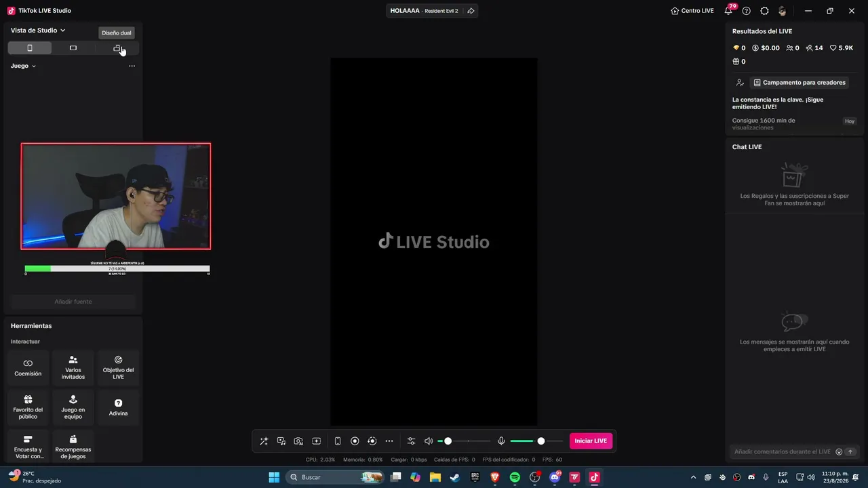Image resolution: width=868 pixels, height=488 pixels.
Task: Open Brave browser from the taskbar
Action: pos(494,477)
